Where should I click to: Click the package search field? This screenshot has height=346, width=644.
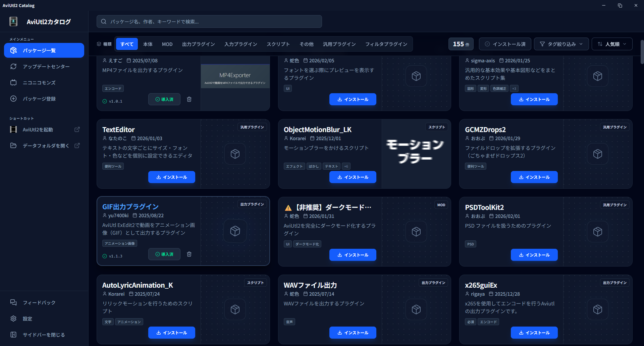[x=209, y=21]
